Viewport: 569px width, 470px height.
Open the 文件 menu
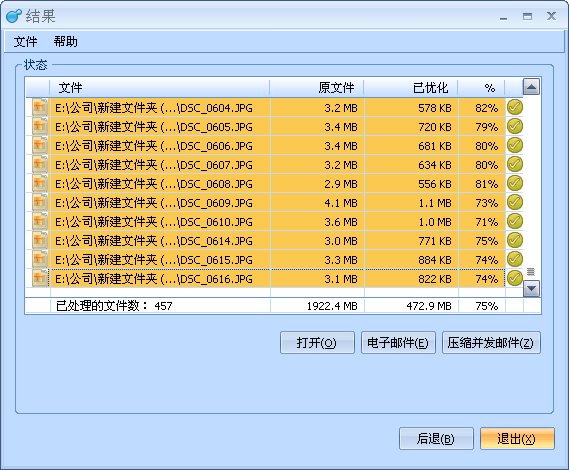tap(25, 41)
